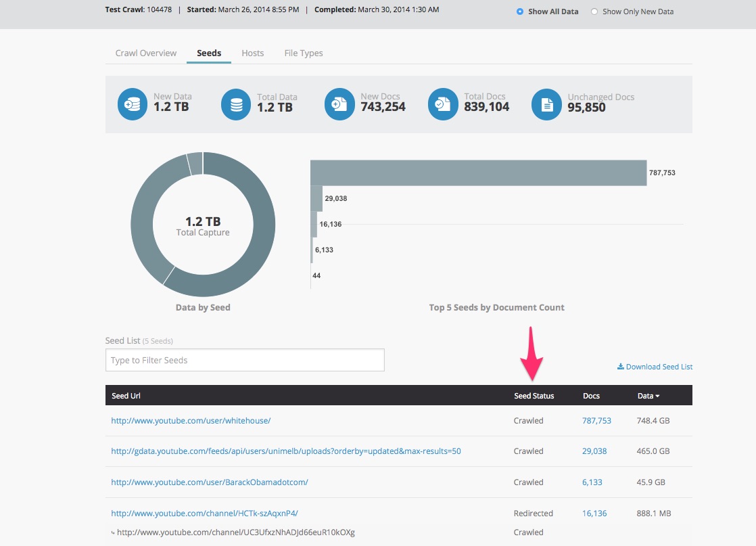Click the Total Docs checkmark icon
The image size is (756, 546).
(x=443, y=105)
